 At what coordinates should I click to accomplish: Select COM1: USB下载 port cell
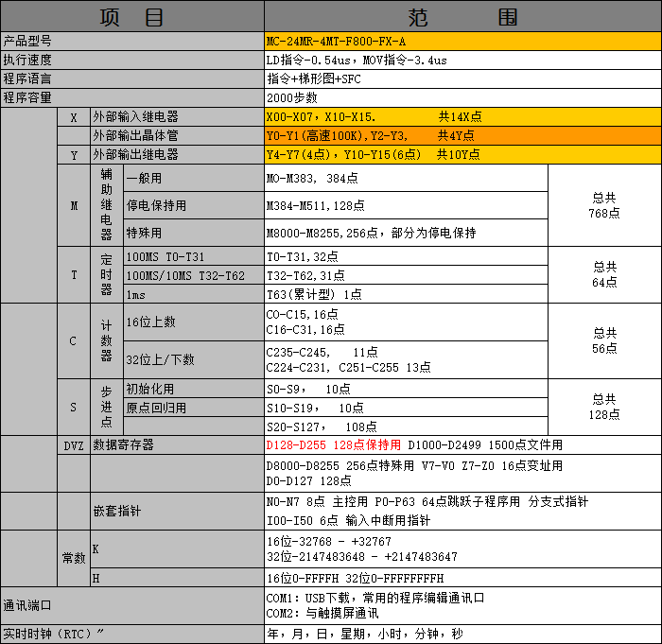coord(462,605)
